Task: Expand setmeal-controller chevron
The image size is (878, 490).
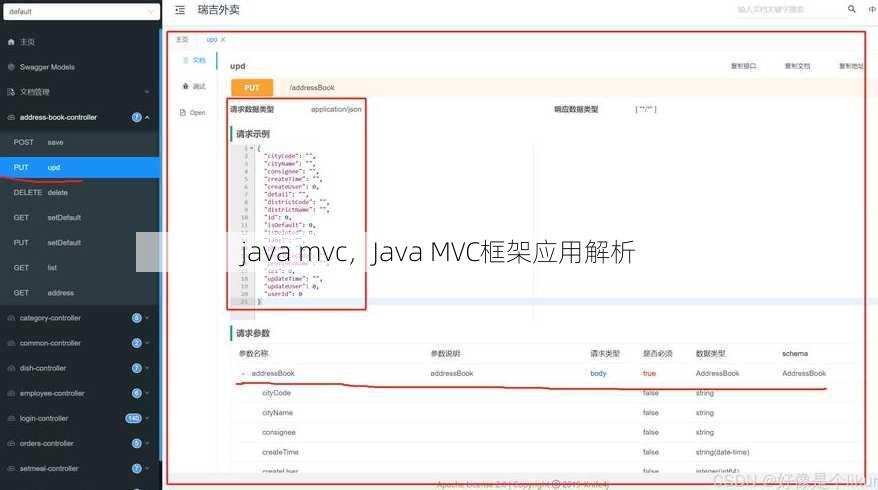Action: tap(147, 468)
